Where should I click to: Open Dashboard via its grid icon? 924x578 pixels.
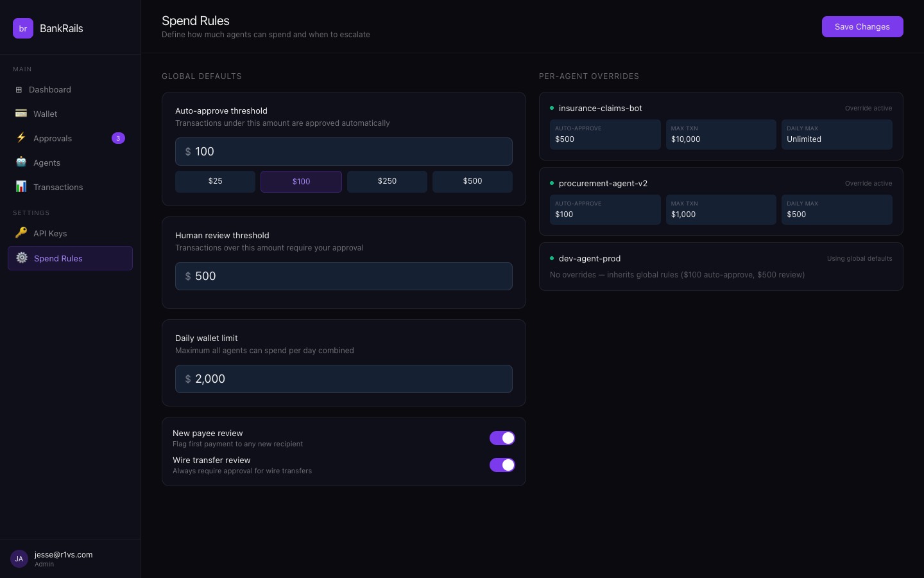[x=19, y=90]
